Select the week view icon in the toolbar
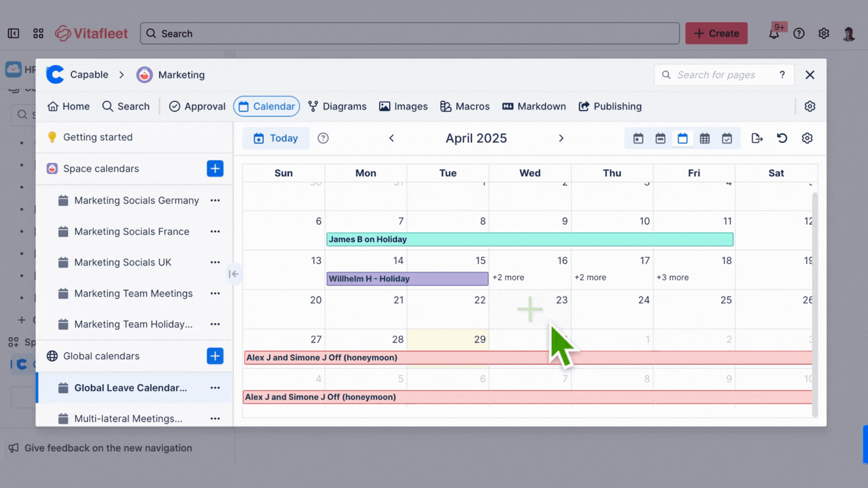 coord(660,138)
